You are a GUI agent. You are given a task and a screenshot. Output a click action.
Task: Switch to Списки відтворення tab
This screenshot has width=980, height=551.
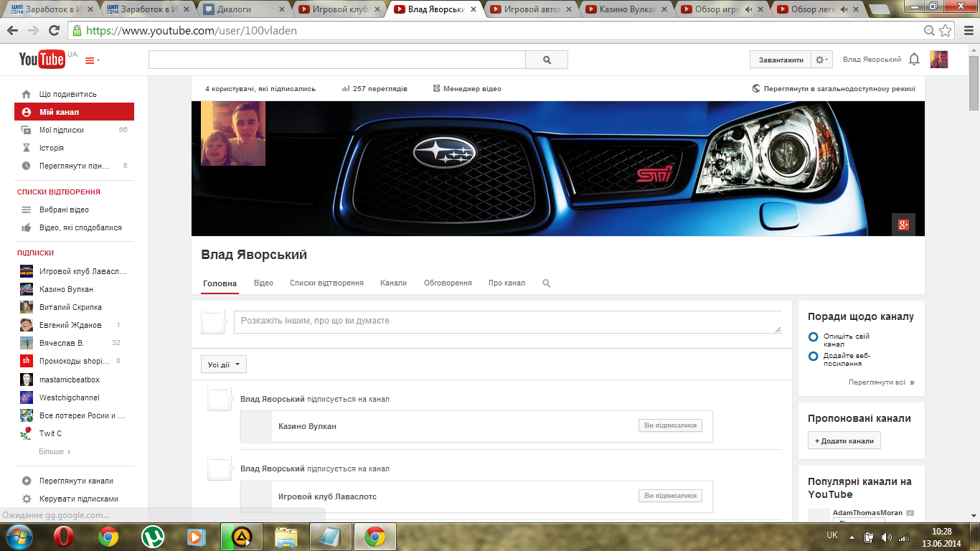click(326, 283)
